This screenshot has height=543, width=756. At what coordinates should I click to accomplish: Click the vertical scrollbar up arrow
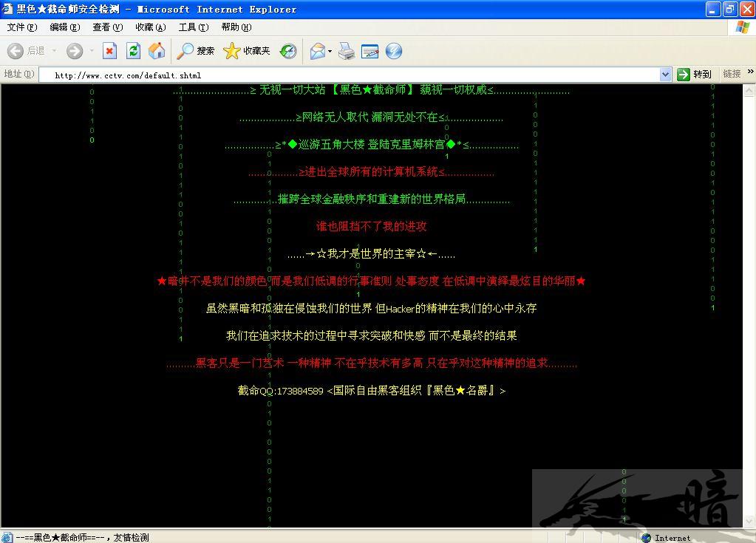(749, 90)
